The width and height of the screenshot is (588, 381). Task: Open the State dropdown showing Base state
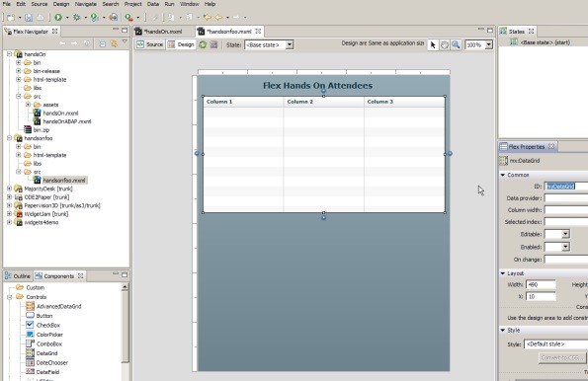(269, 45)
